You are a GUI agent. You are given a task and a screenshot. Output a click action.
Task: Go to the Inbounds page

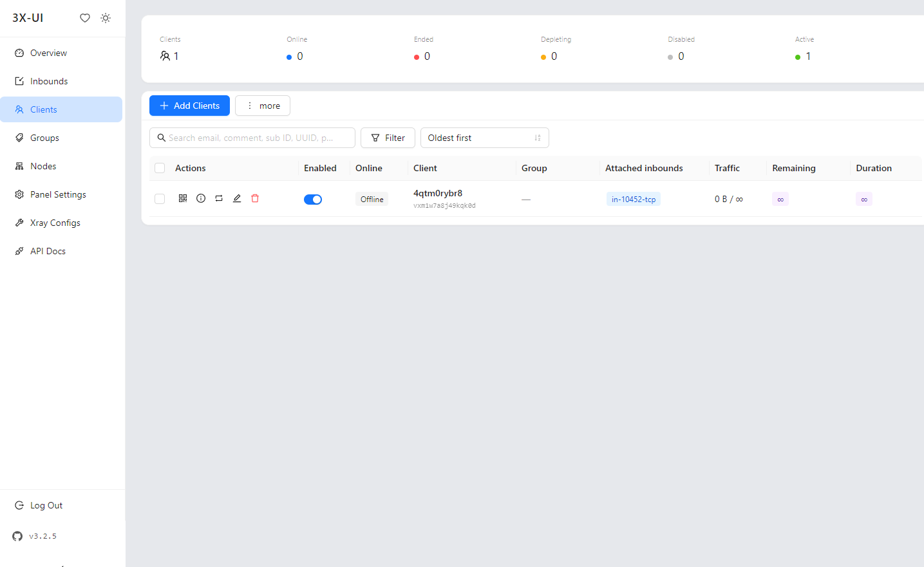61,81
